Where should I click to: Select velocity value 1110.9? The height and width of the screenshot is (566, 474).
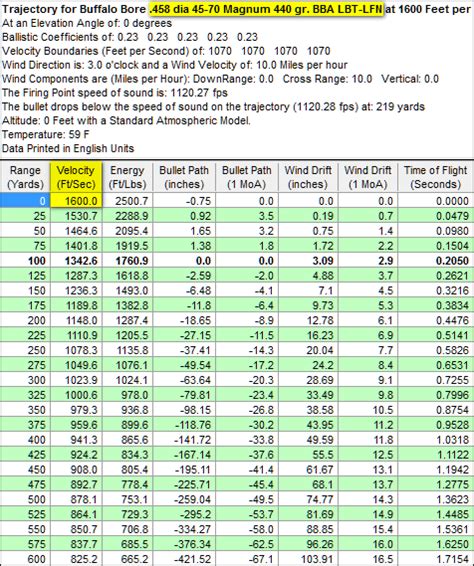coord(76,335)
